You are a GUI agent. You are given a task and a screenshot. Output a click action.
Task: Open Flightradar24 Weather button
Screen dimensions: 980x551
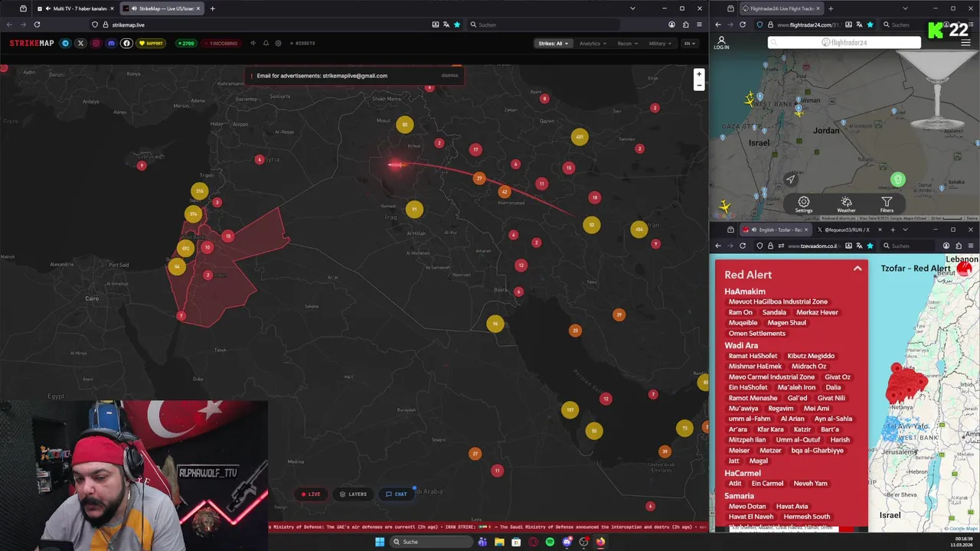[x=846, y=205]
